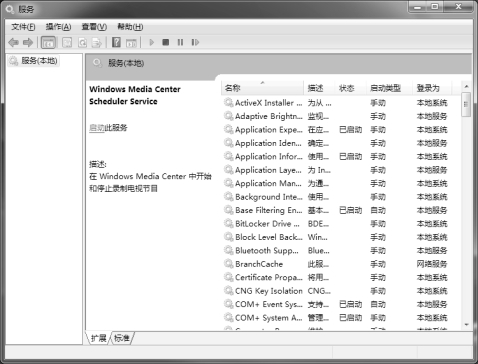Viewport: 478px width, 364px height.
Task: Click 网络服务 in the BranchCache row
Action: (432, 264)
